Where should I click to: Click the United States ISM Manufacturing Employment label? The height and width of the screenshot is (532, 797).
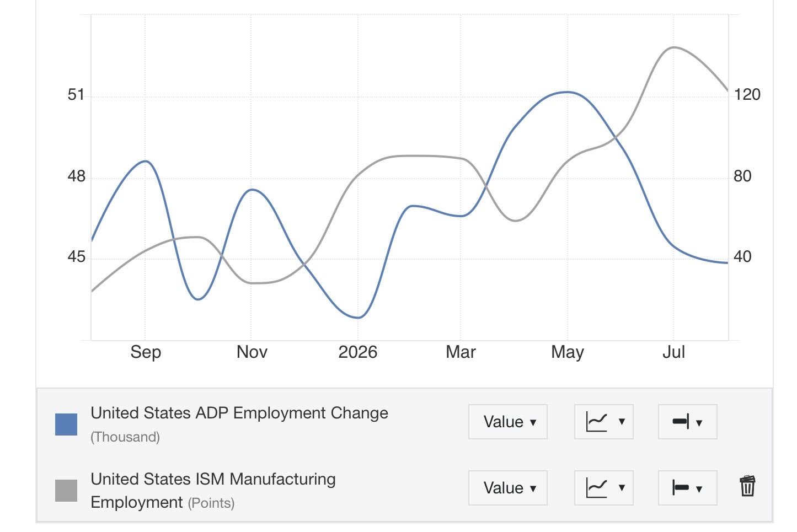213,491
